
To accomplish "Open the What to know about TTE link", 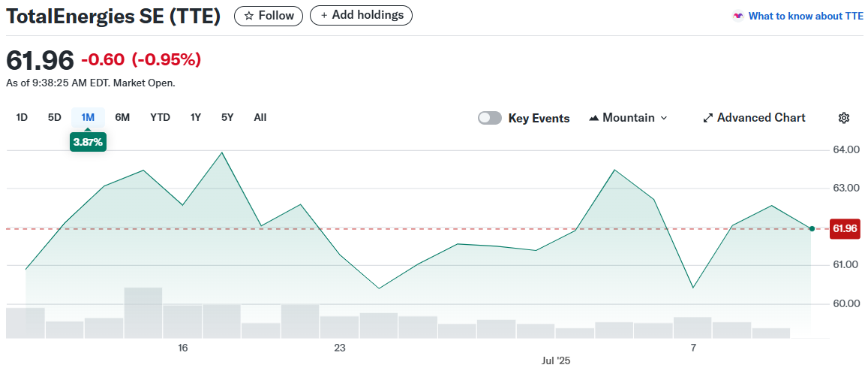I will click(x=806, y=16).
